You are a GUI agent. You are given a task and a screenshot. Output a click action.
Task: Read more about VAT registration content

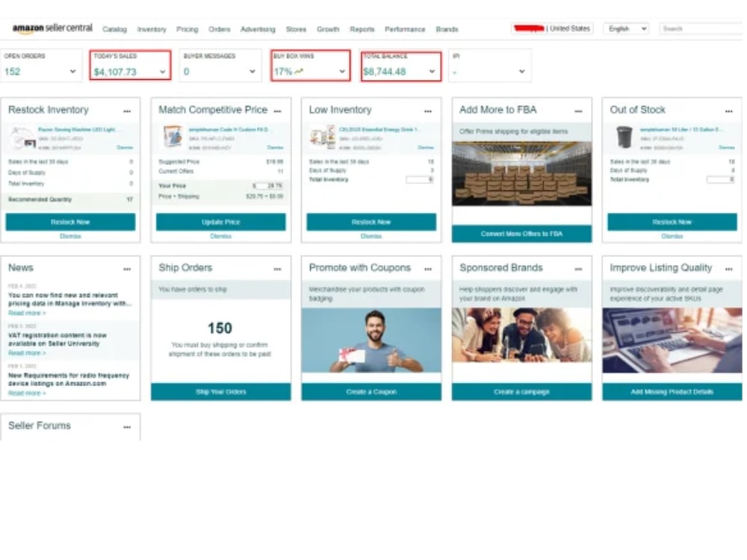27,353
